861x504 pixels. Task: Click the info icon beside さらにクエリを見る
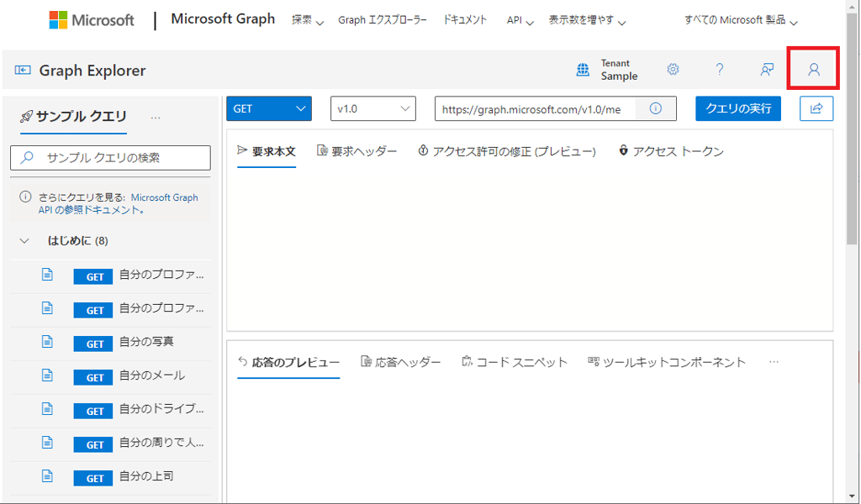[x=25, y=197]
